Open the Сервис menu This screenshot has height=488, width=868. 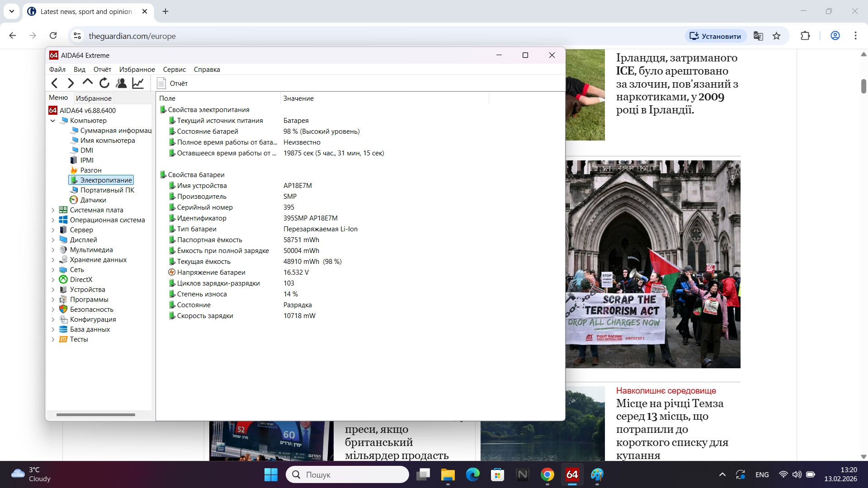[x=175, y=69]
